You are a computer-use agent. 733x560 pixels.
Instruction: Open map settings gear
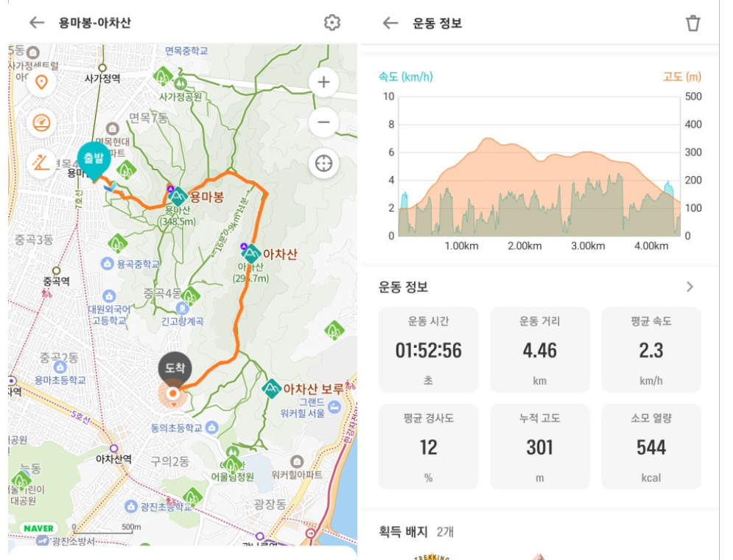coord(332,23)
